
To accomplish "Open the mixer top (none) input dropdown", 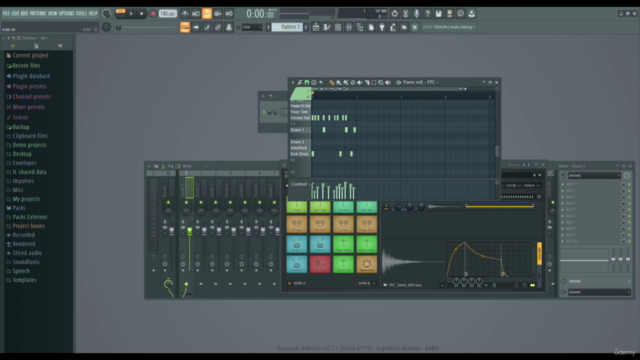I will pos(594,176).
